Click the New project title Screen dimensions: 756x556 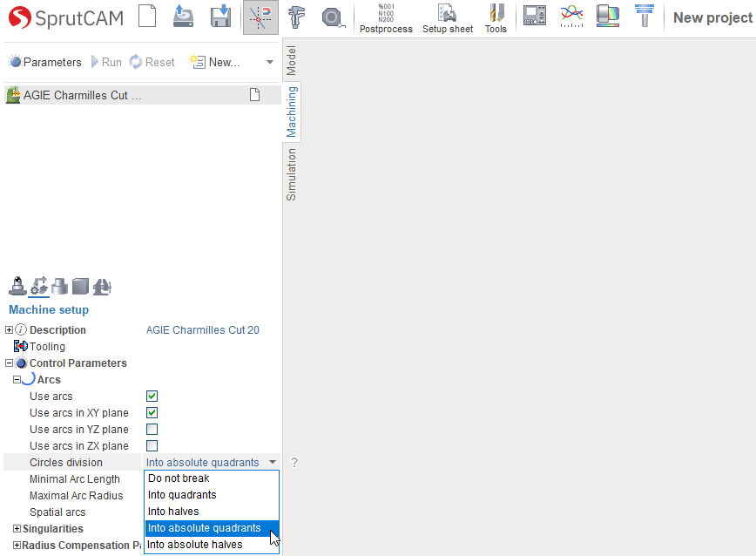pyautogui.click(x=712, y=17)
